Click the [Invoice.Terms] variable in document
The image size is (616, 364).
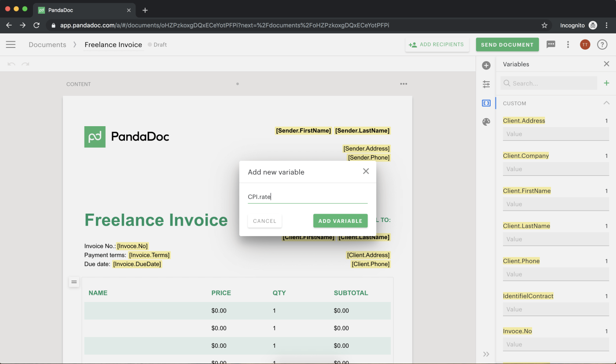point(149,255)
